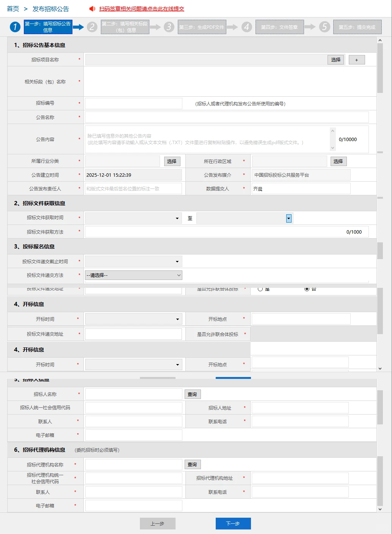Select the step 5 circle icon
The image size is (392, 534).
(325, 27)
